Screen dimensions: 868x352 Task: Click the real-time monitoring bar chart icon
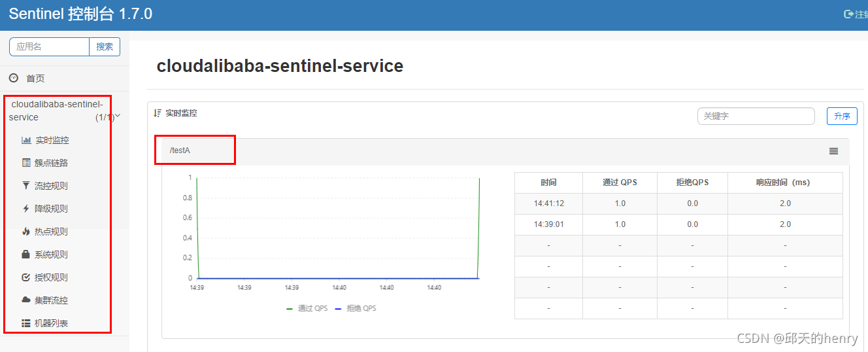[26, 140]
